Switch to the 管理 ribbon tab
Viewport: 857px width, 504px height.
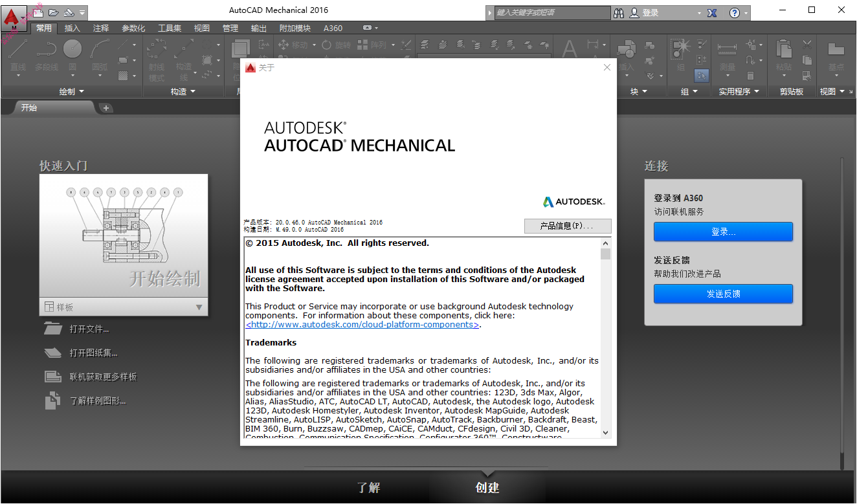[x=230, y=28]
